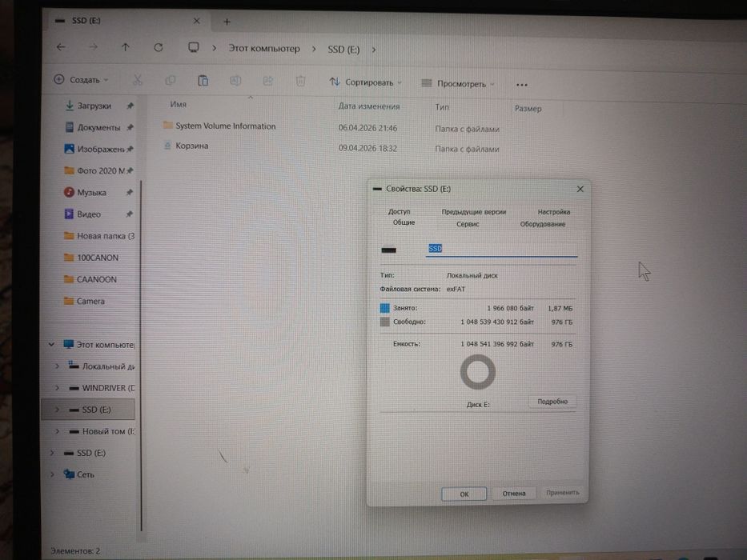Click the disk usage ring chart
Viewport: 747px width, 560px height.
(477, 372)
